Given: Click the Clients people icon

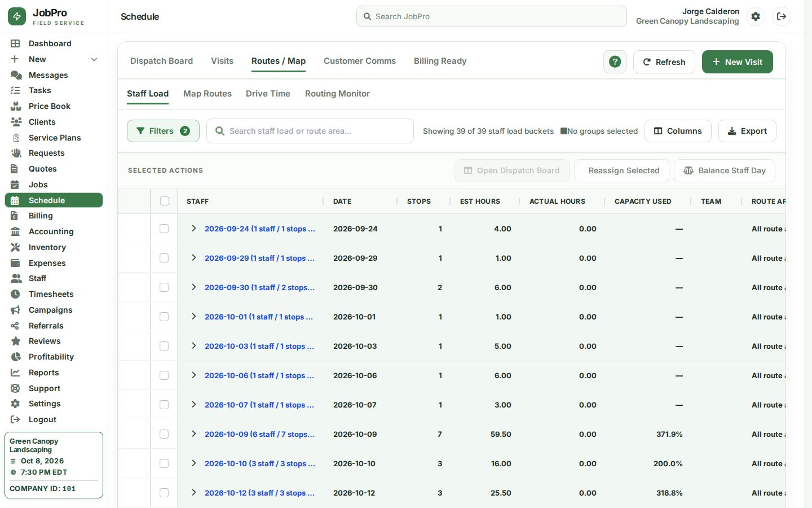Looking at the screenshot, I should (x=16, y=122).
